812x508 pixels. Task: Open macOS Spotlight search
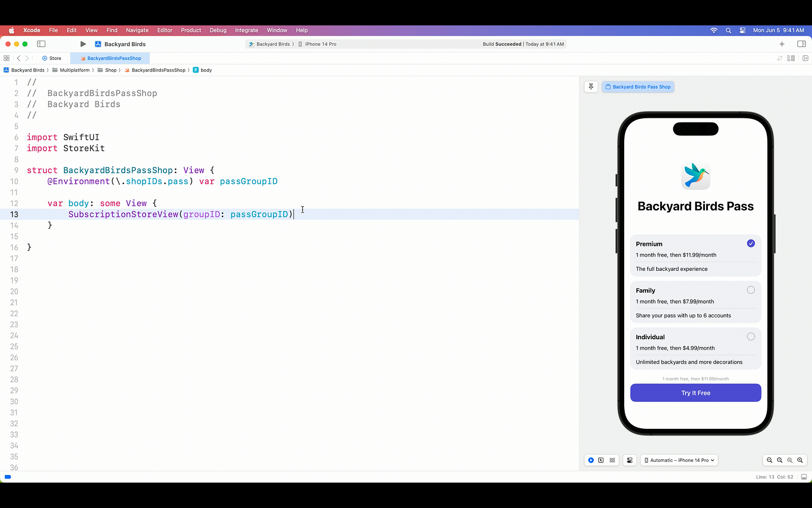(728, 30)
